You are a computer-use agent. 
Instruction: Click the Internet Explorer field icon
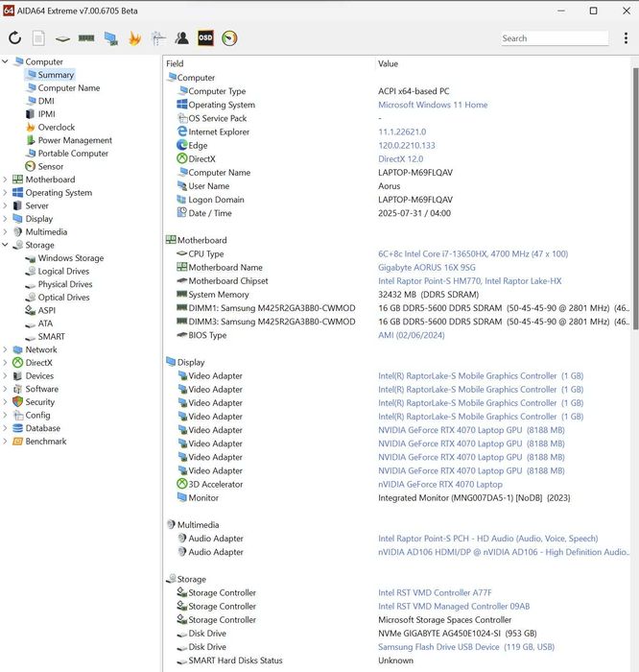point(181,132)
